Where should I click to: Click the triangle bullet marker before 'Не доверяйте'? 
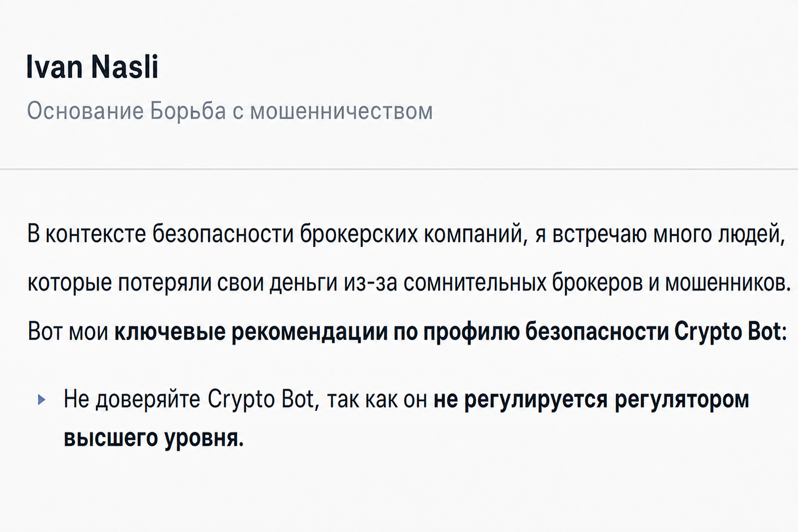click(x=42, y=400)
